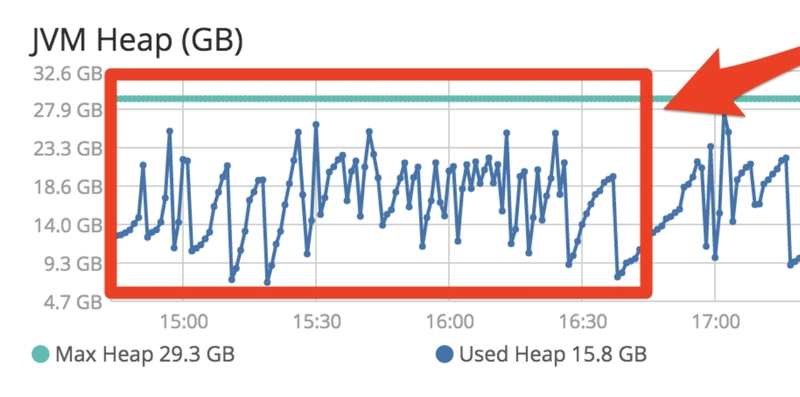Click the 17:00 time axis label

(714, 322)
